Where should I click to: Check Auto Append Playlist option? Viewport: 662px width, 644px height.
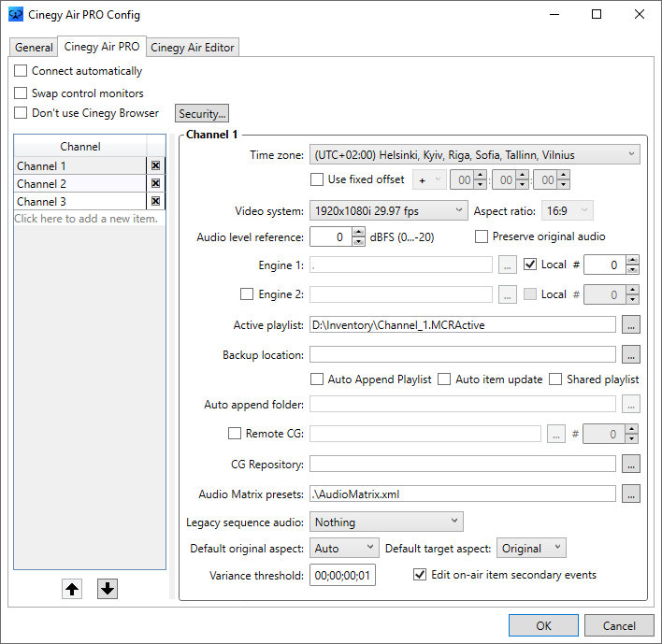tap(317, 379)
